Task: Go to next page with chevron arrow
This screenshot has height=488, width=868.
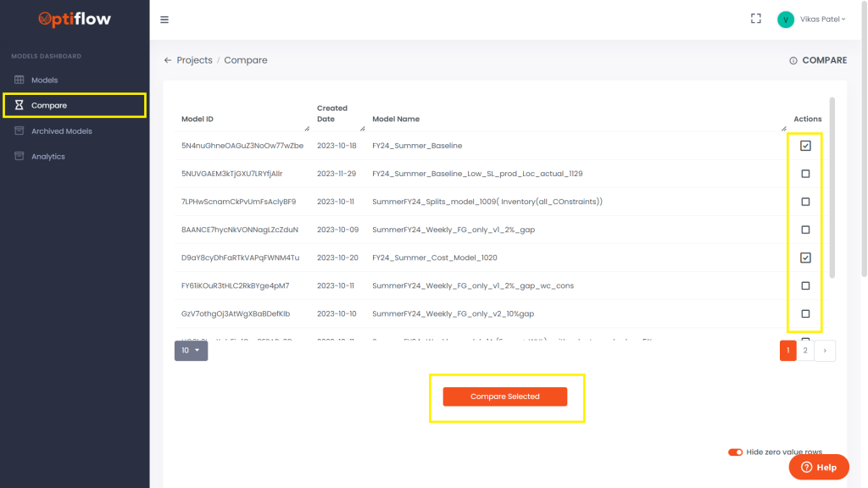Action: (825, 350)
